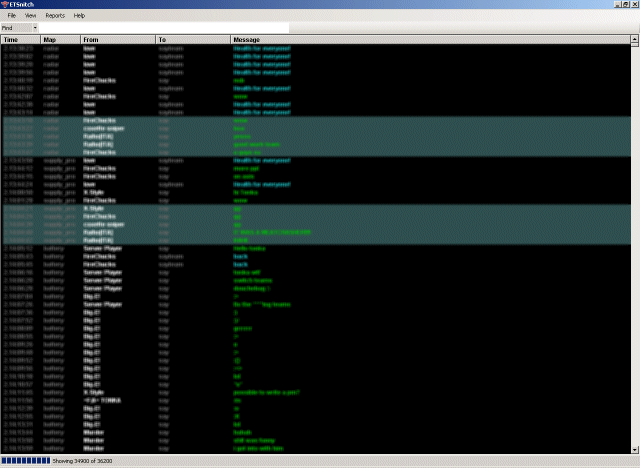
Task: Click the ETSnitch title bar icon
Action: click(x=4, y=4)
